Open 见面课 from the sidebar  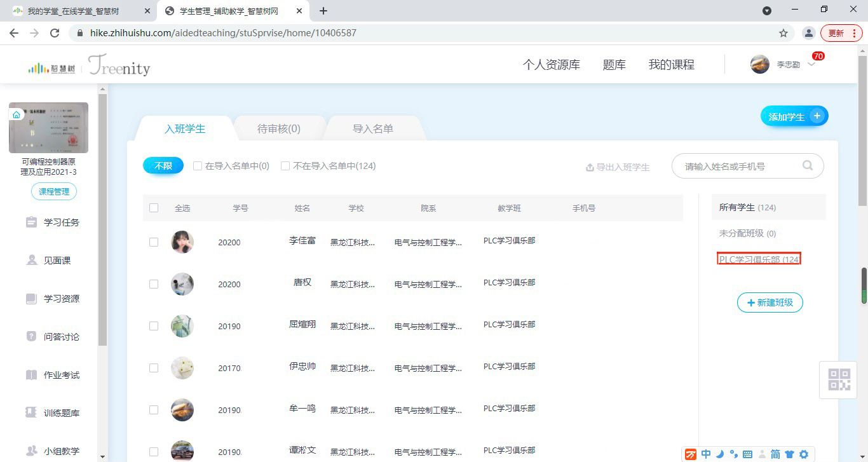point(31,261)
